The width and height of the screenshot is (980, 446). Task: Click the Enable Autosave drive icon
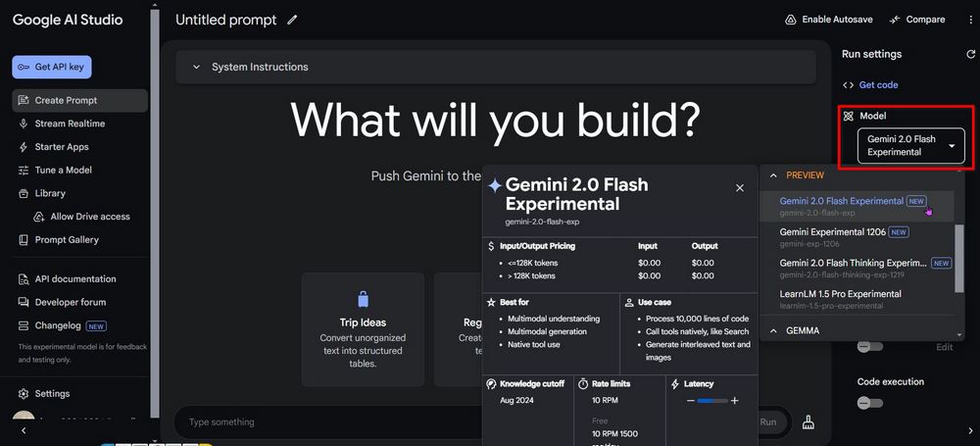click(x=791, y=20)
